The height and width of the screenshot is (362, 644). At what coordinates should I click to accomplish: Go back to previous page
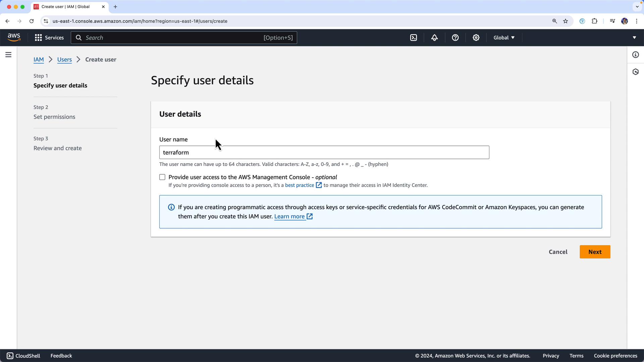[x=7, y=21]
